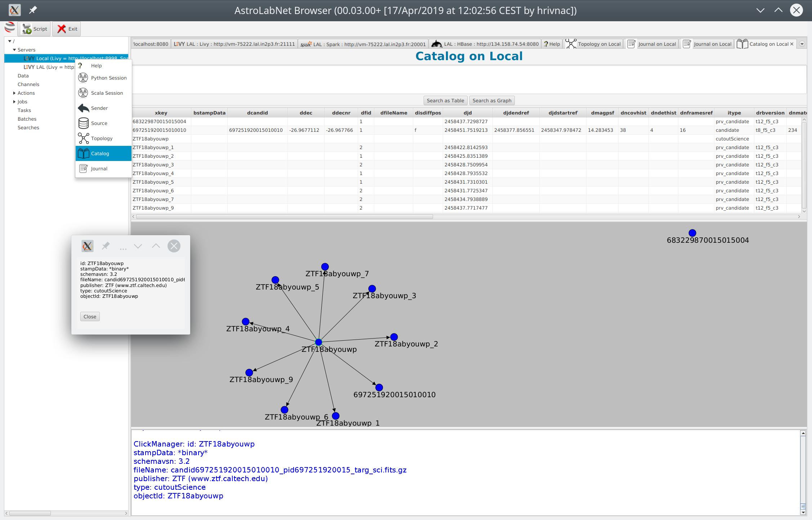Switch to LAL HBase tab

(x=485, y=44)
